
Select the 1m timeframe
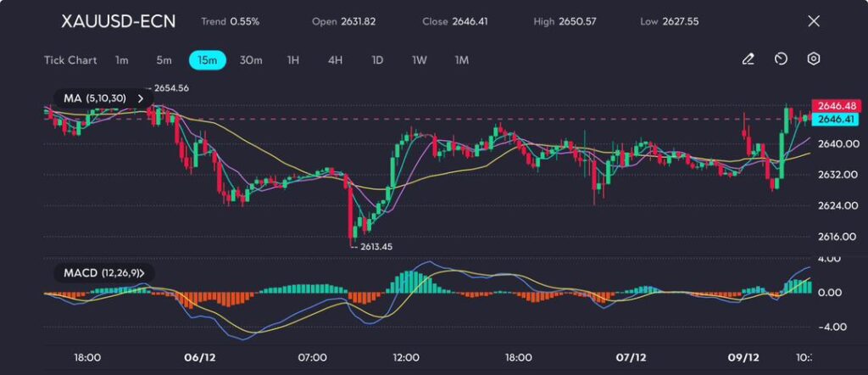(x=122, y=60)
